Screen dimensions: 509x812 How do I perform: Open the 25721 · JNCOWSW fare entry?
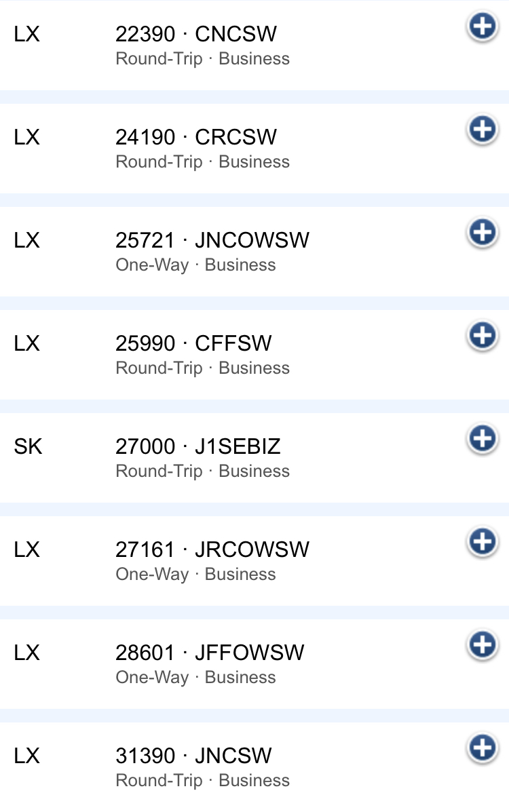[212, 240]
